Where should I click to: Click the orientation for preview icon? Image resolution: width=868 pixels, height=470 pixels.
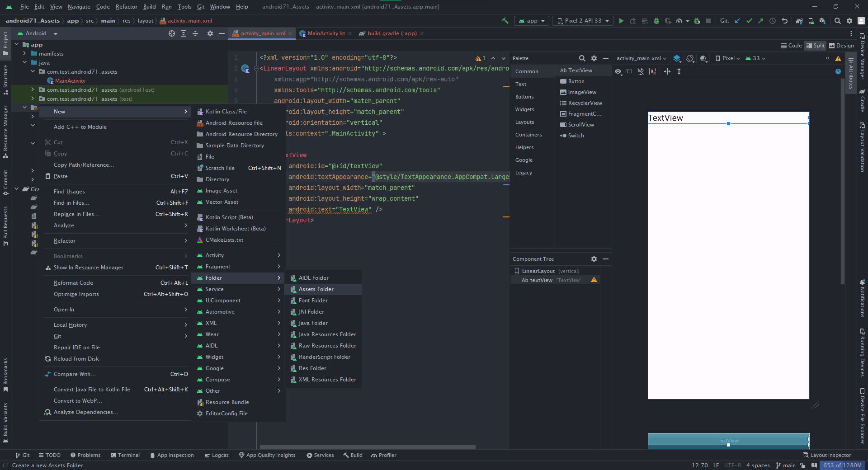690,58
